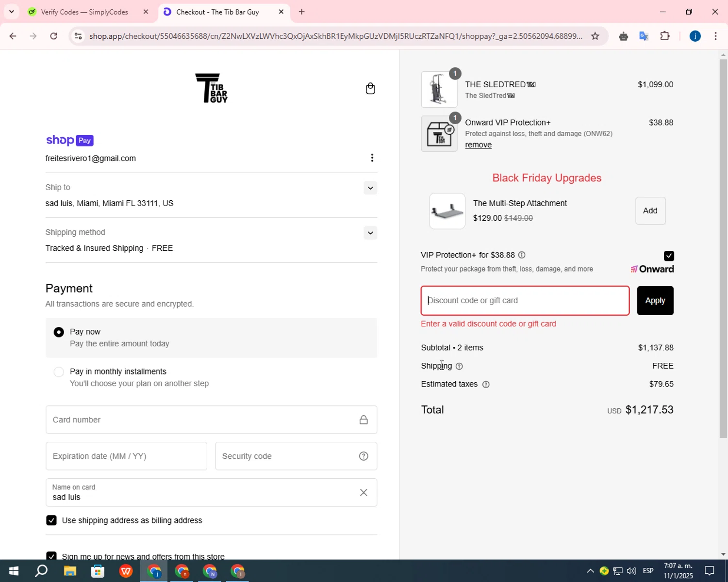Click the ESP language indicator
The width and height of the screenshot is (728, 582).
648,571
